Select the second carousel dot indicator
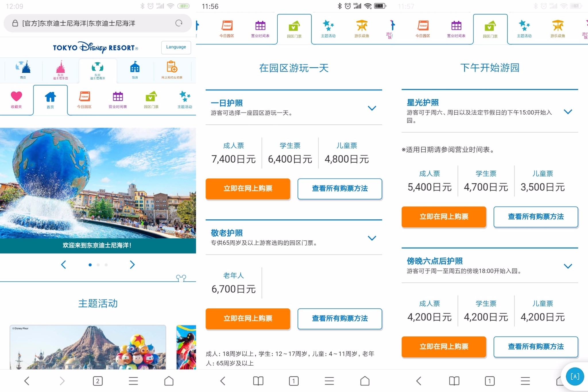This screenshot has height=392, width=588. coord(98,265)
